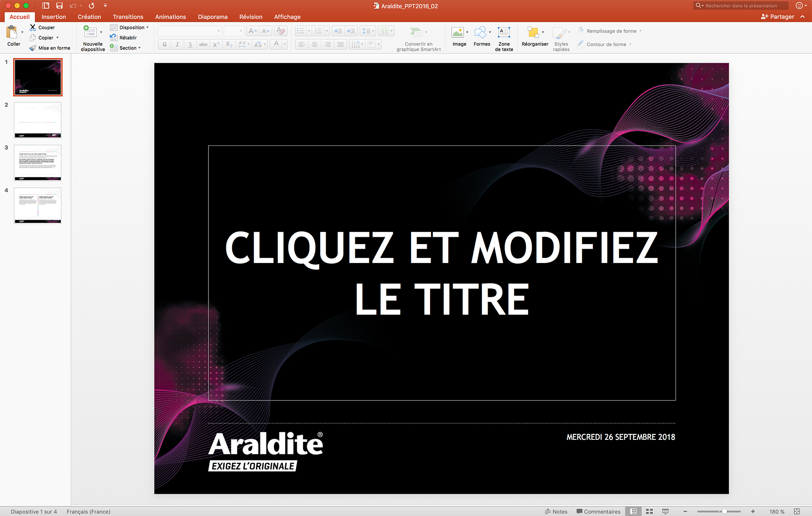The height and width of the screenshot is (516, 812).
Task: Open Copier dropdown arrow
Action: click(x=58, y=38)
